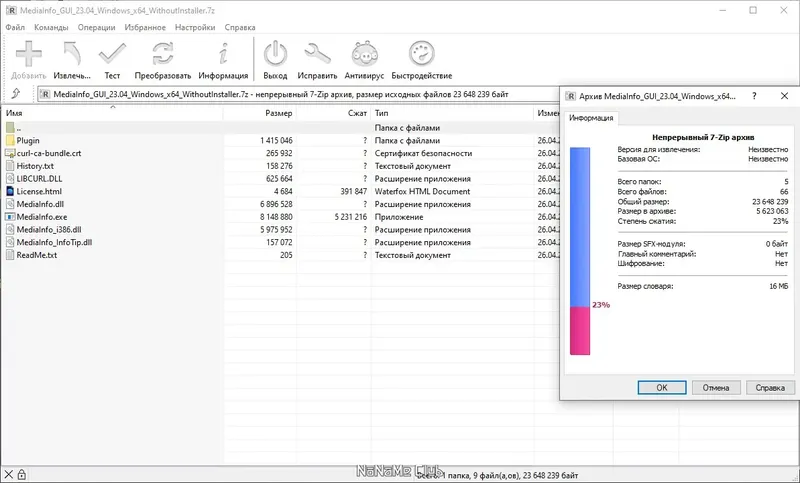The height and width of the screenshot is (483, 800).
Task: Select the LIBCURL.DLL file name
Action: [39, 179]
